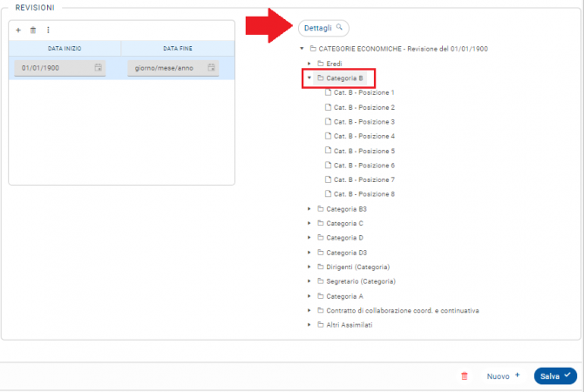The width and height of the screenshot is (584, 392).
Task: Collapse the CATEGORIE ECONOMICHE root node
Action: pos(302,49)
